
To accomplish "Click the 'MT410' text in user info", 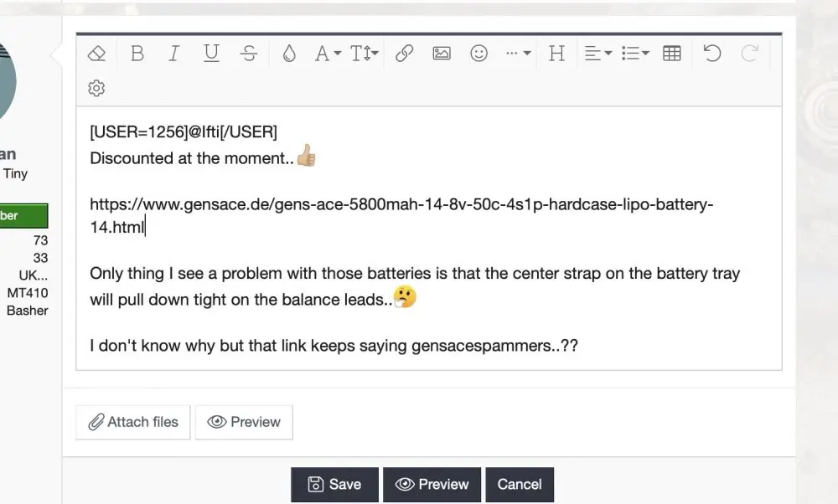I will pos(28,293).
